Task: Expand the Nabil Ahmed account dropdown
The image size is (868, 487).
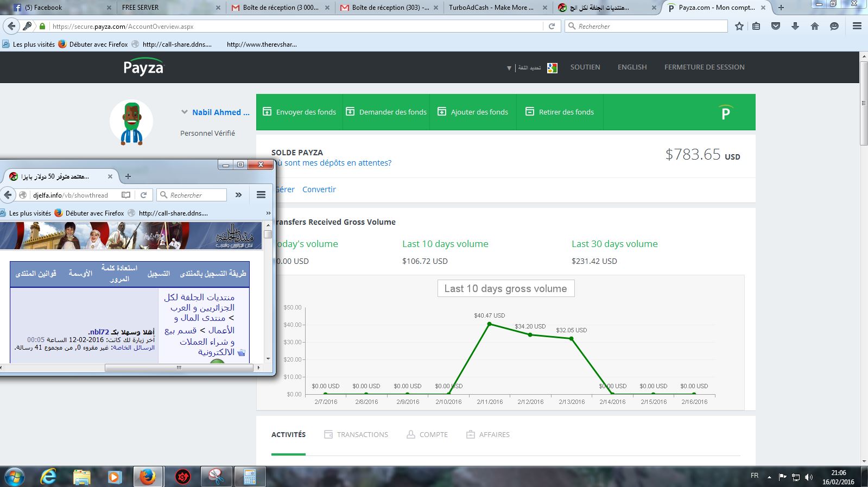Action: 184,112
